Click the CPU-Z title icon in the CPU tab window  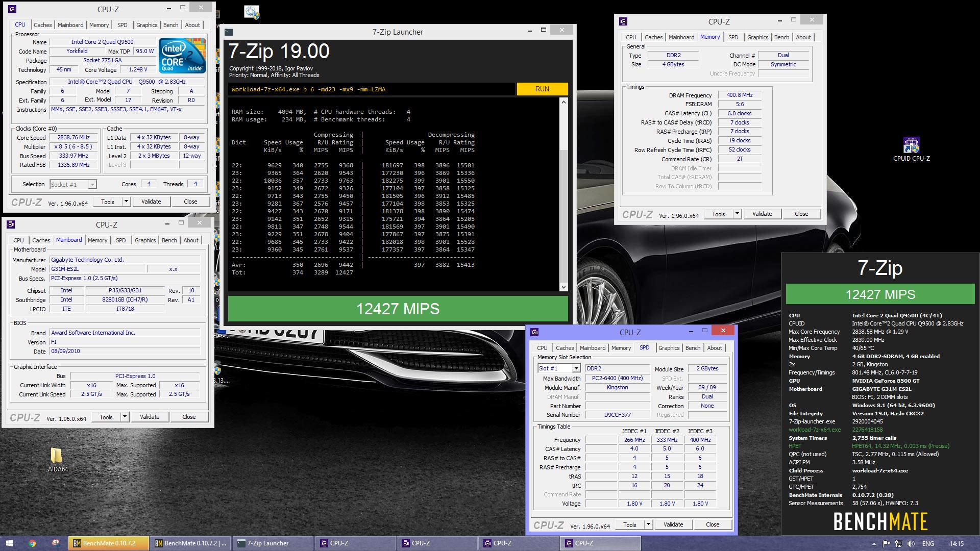pyautogui.click(x=12, y=9)
